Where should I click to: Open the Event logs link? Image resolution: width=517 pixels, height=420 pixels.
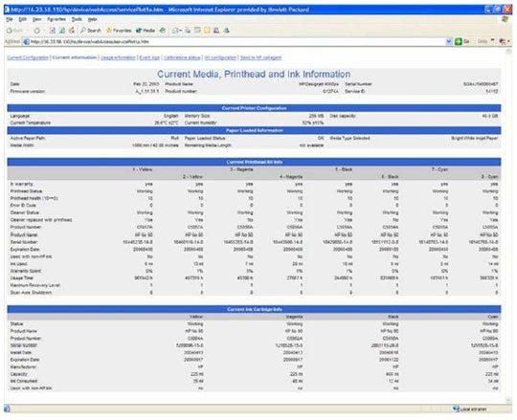coord(149,57)
